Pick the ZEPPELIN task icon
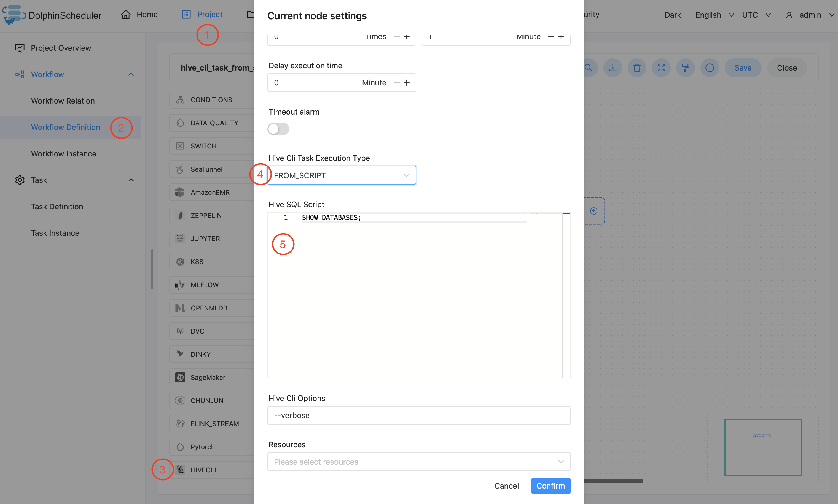Screen dimensions: 838x504 [180, 215]
